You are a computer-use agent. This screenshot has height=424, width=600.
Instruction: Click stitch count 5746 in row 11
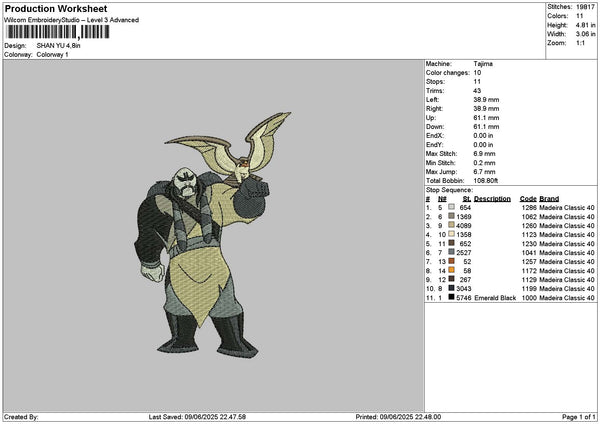[464, 298]
